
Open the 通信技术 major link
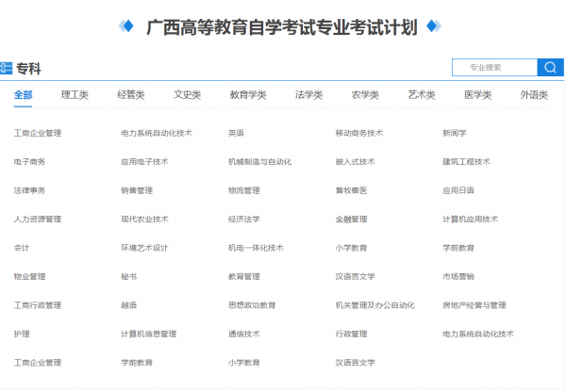(244, 334)
